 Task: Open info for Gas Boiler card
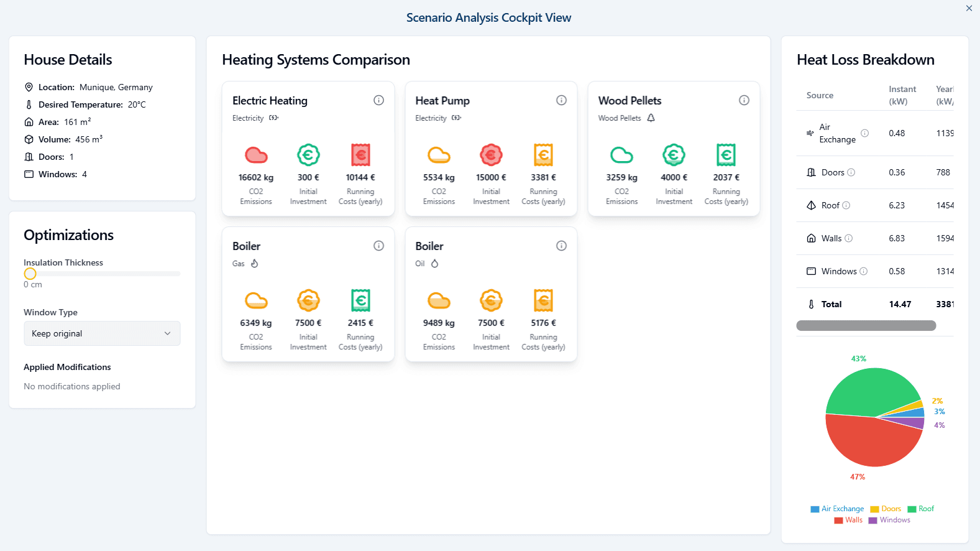[378, 246]
